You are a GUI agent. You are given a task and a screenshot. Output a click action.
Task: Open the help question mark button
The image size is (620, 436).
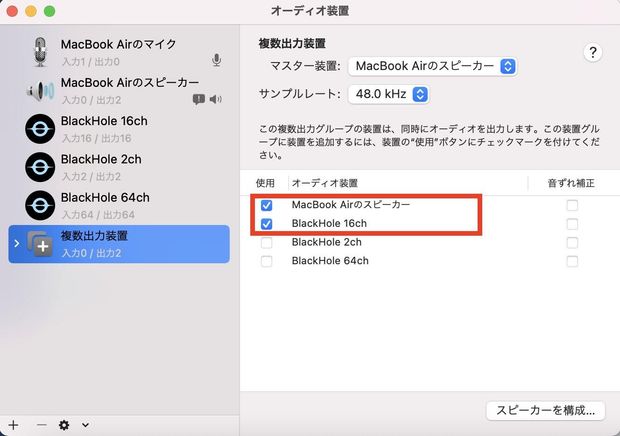pyautogui.click(x=592, y=52)
